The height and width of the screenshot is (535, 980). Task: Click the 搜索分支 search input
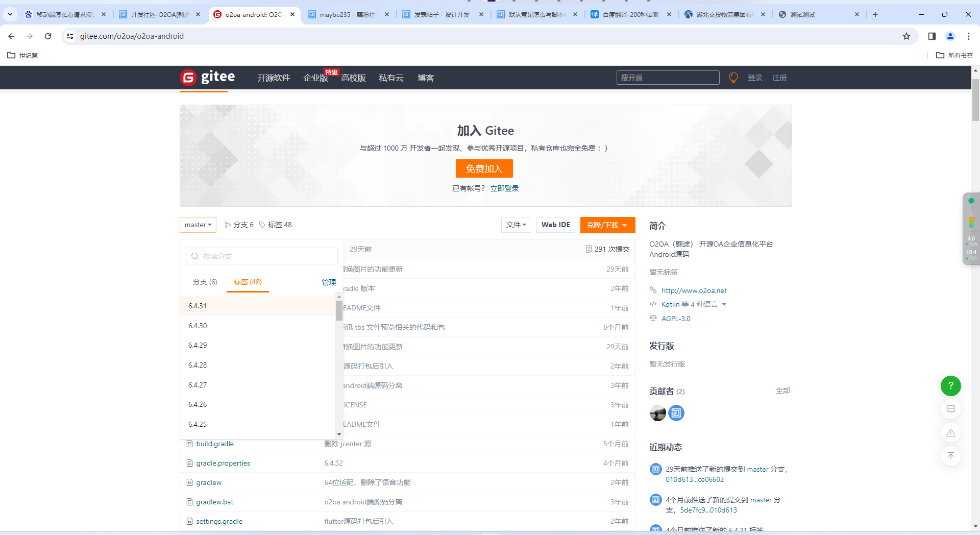point(262,256)
